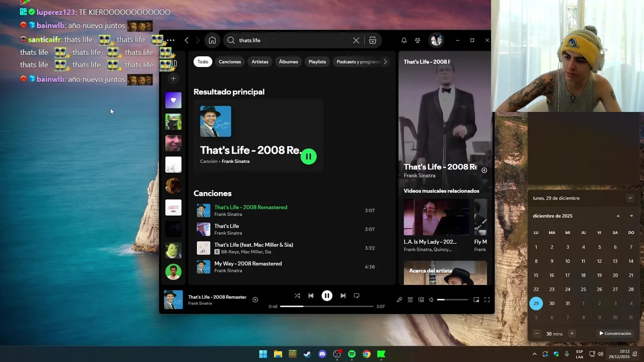Open Google Chrome from the taskbar
644x362 pixels.
click(x=367, y=354)
